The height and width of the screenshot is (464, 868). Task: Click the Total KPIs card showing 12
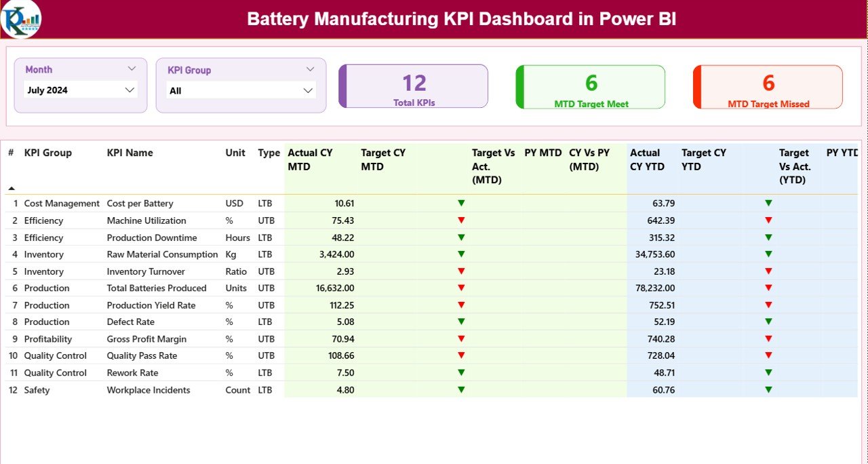[x=414, y=86]
